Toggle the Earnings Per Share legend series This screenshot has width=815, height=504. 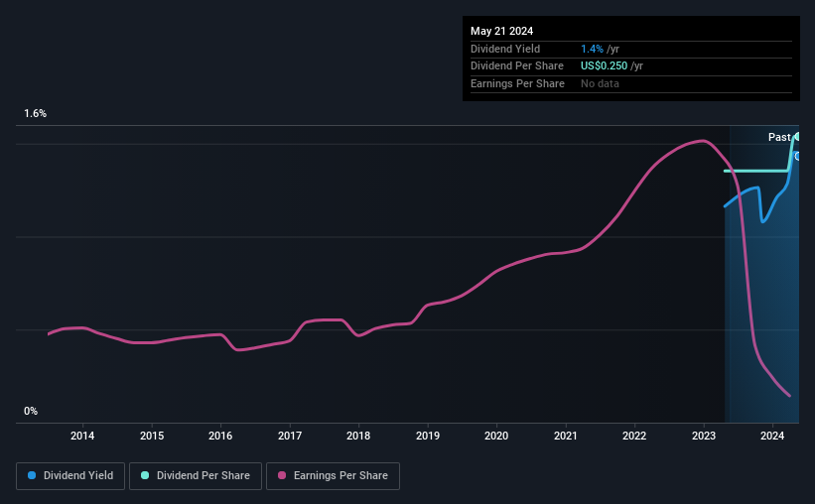click(333, 476)
